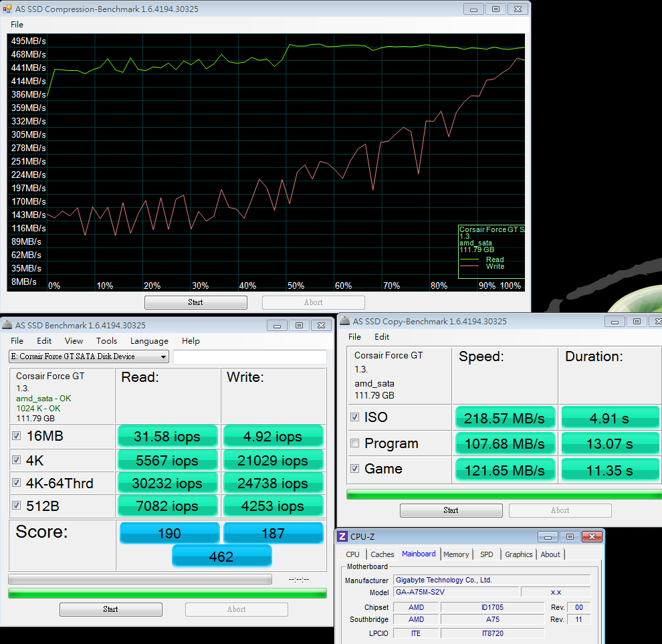Click Abort in AS SSD Benchmark window
This screenshot has height=644, width=662.
click(x=237, y=609)
